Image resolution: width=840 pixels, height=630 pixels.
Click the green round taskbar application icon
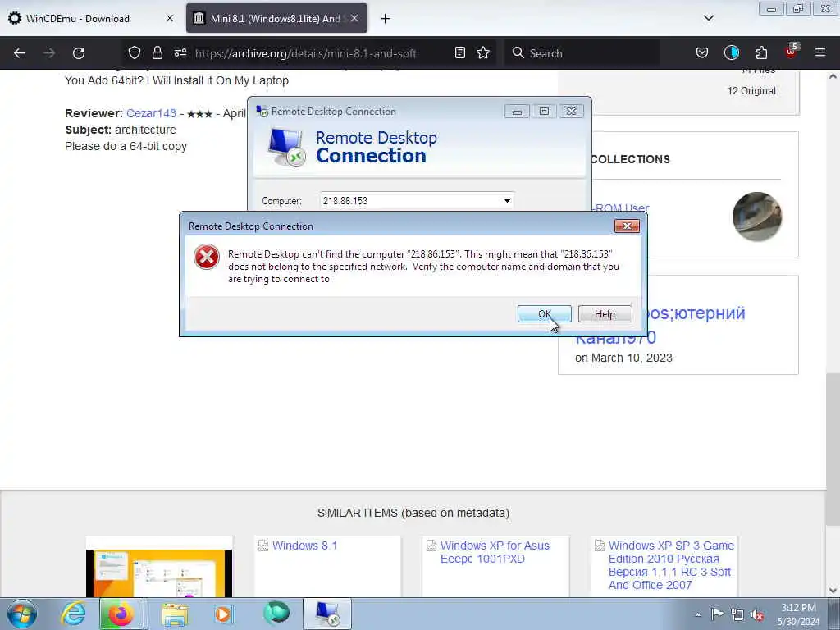[276, 613]
